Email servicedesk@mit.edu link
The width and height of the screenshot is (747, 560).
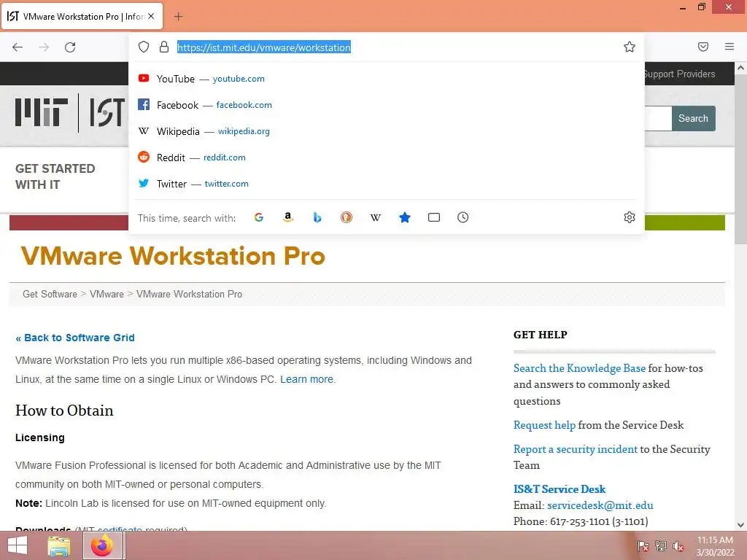pyautogui.click(x=600, y=505)
